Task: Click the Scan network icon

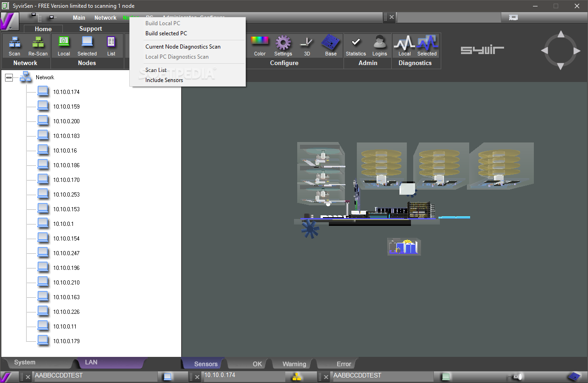Action: click(x=15, y=42)
